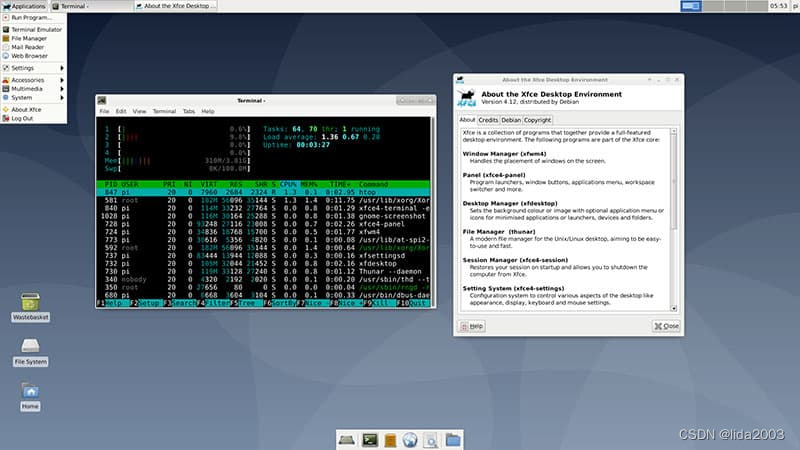The height and width of the screenshot is (450, 800).
Task: Click the TIME+ column header in htop
Action: click(x=340, y=184)
